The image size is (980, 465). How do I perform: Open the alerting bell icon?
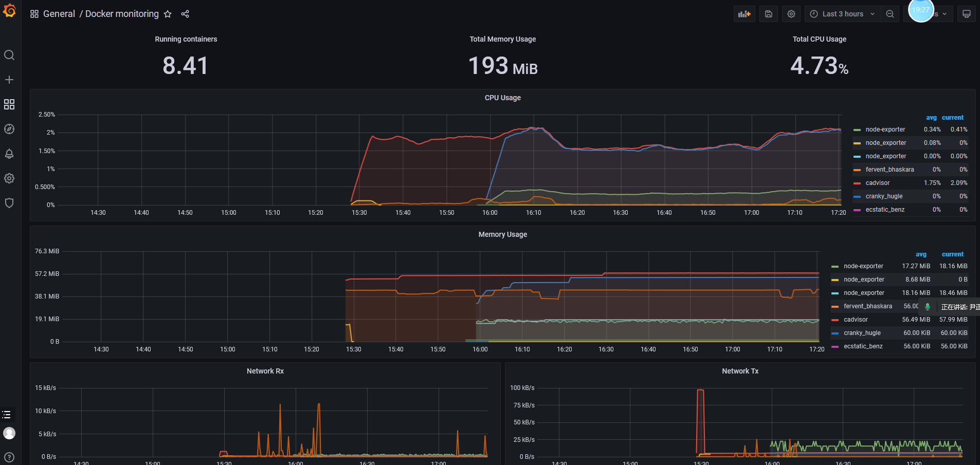click(x=9, y=154)
